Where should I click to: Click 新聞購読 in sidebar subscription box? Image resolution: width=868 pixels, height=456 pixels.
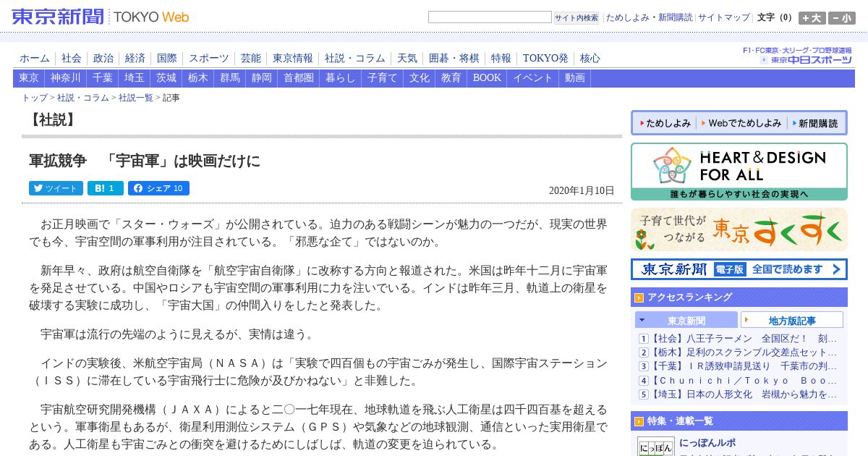(814, 123)
